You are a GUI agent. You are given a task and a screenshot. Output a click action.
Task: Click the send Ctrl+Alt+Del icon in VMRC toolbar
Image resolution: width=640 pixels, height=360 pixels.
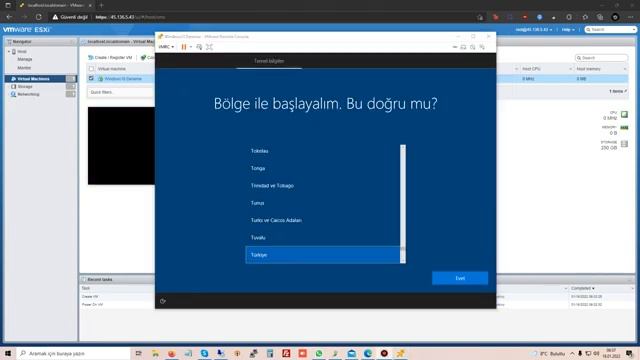(199, 47)
